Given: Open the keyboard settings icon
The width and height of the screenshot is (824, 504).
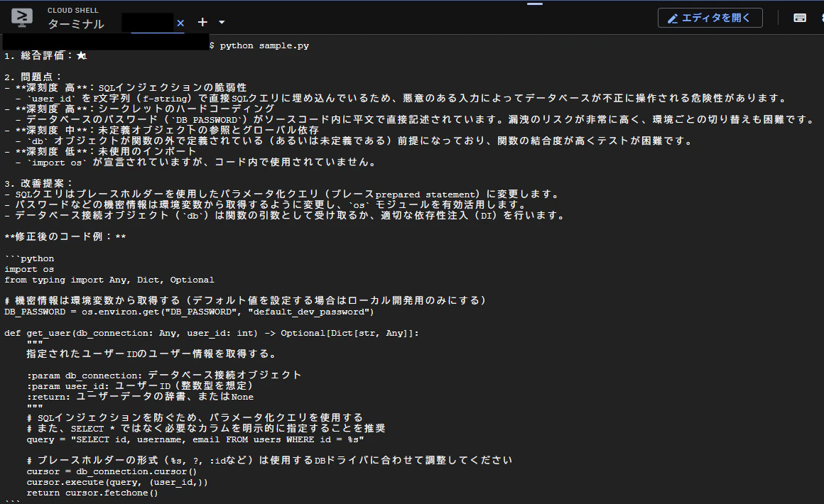Looking at the screenshot, I should pyautogui.click(x=800, y=18).
